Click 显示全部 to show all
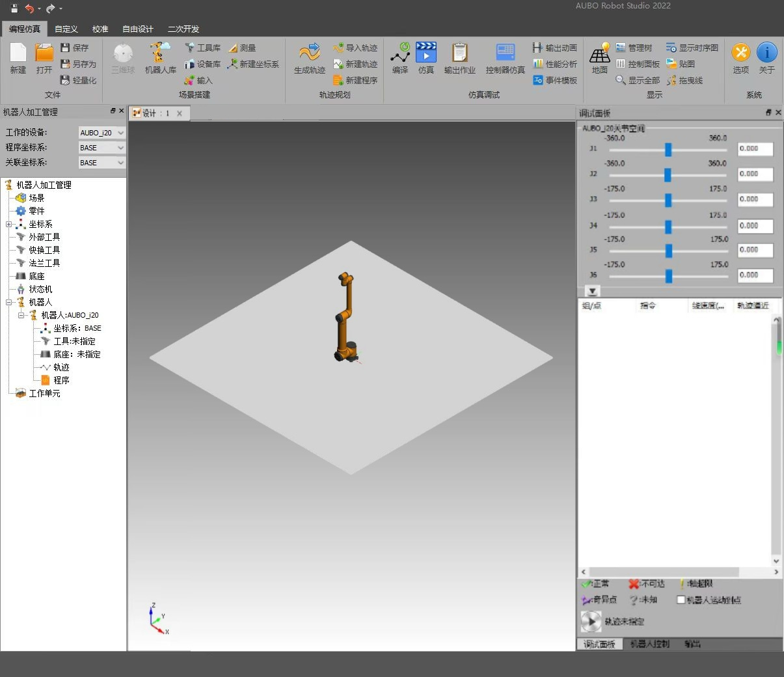The height and width of the screenshot is (677, 784). point(638,80)
